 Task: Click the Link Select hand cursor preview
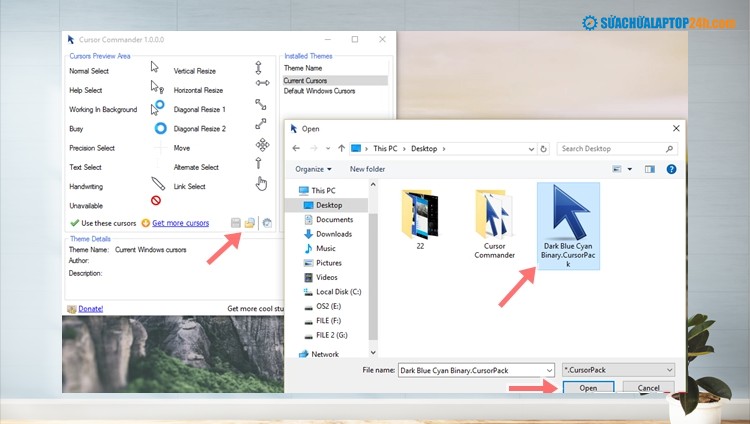pyautogui.click(x=261, y=183)
